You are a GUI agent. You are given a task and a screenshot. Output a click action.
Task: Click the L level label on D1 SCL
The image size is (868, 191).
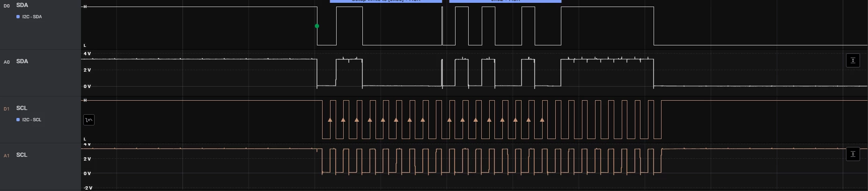[x=85, y=139]
